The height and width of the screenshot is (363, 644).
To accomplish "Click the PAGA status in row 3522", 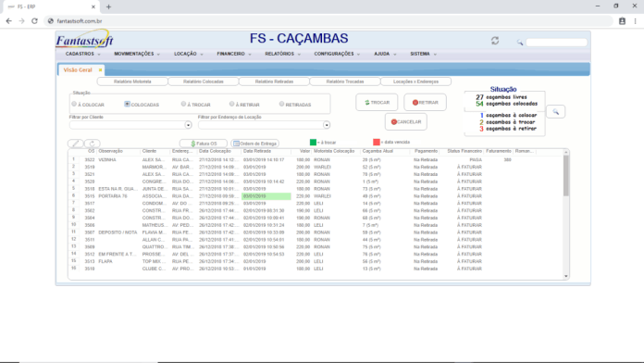I will click(476, 160).
